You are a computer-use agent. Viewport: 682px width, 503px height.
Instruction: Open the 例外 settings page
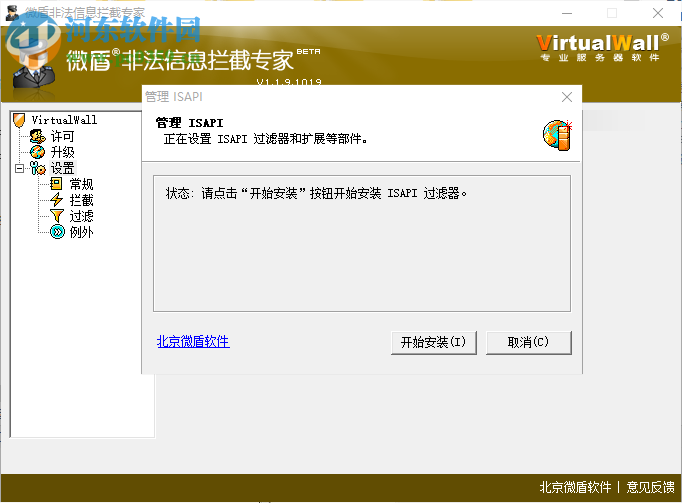[81, 232]
